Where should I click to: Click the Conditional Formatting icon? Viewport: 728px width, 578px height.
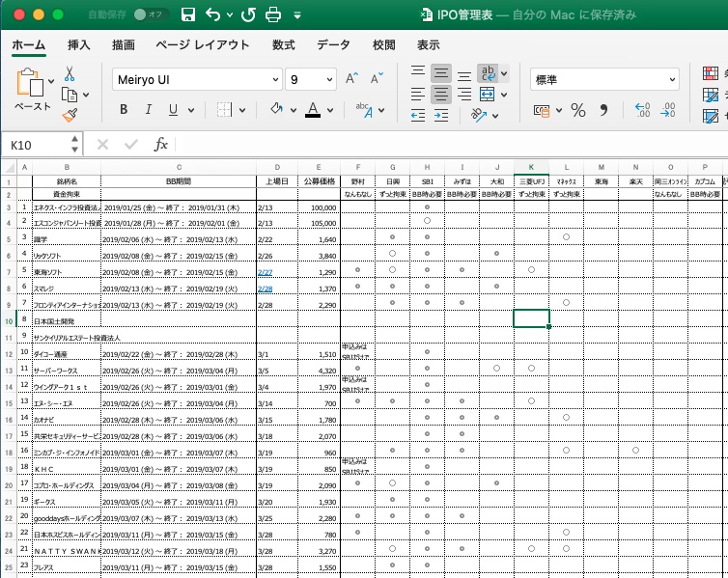pos(711,73)
